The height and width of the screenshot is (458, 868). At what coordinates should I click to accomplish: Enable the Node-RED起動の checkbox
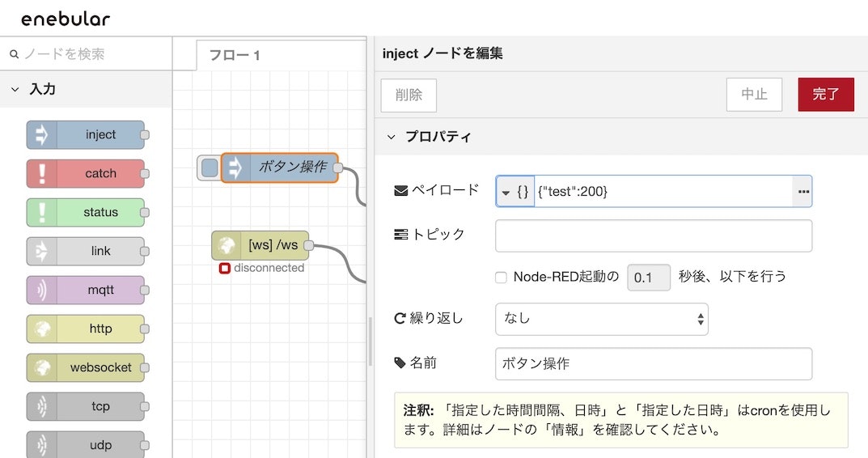(x=501, y=278)
